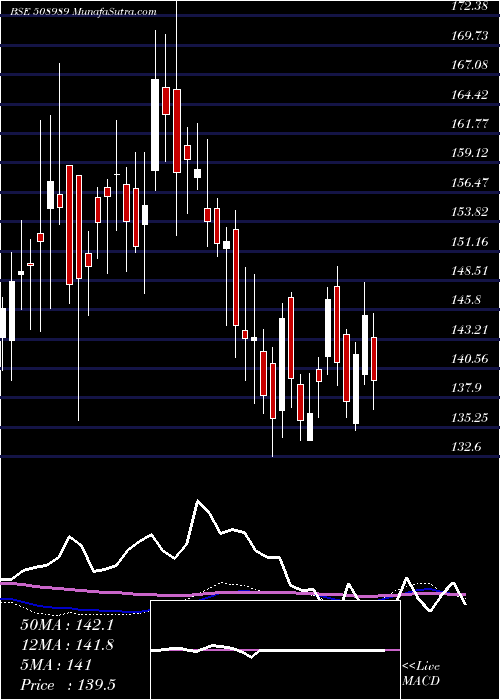Screen dimensions: 500x700
Task: Click the 161.77 price axis label
Action: pyautogui.click(x=470, y=124)
